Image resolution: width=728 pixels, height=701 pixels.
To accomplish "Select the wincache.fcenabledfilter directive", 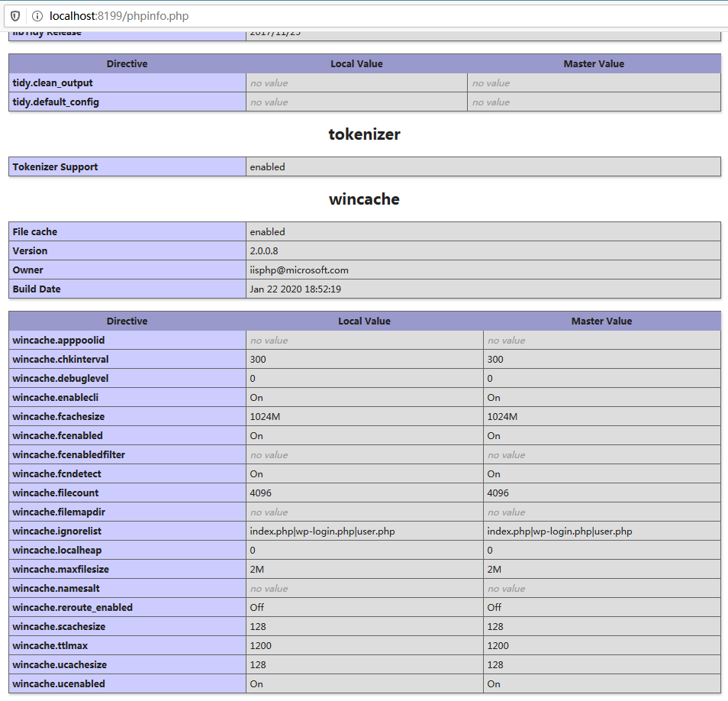I will click(x=127, y=455).
